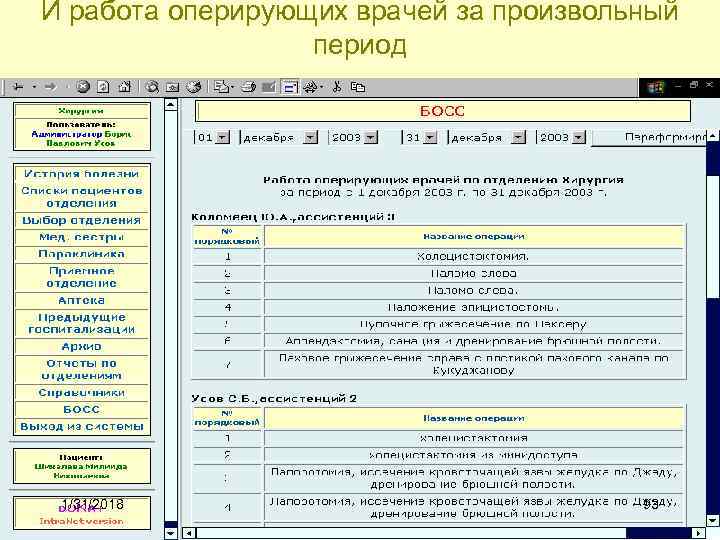
Task: Click InfoNetversion link in sidebar
Action: (81, 521)
